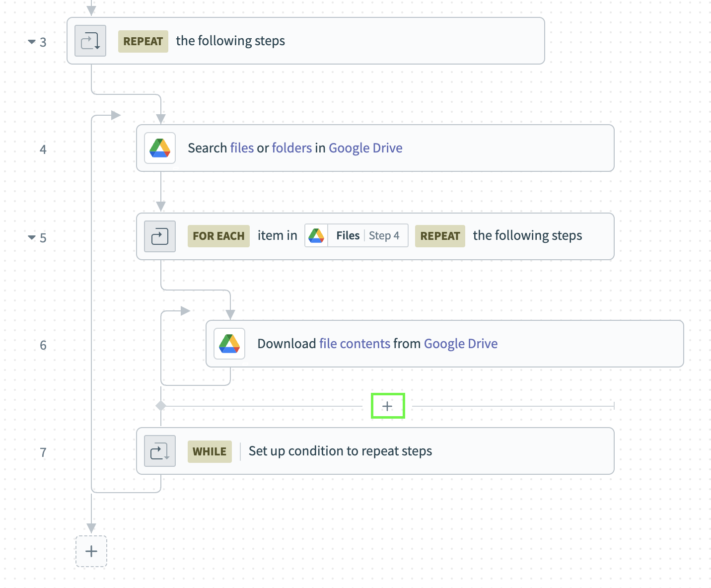Screen dimensions: 711x588
Task: Click the loop icon on the REPEAT step
Action: (x=90, y=41)
